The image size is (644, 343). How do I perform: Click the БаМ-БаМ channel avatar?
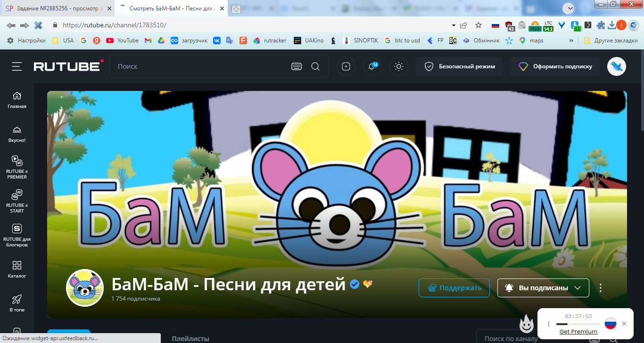85,288
